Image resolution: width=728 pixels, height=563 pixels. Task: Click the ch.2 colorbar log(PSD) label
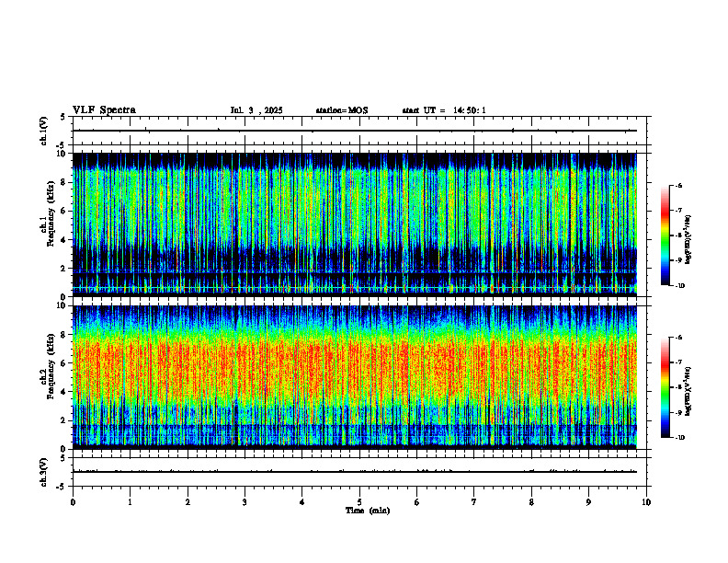click(x=688, y=392)
